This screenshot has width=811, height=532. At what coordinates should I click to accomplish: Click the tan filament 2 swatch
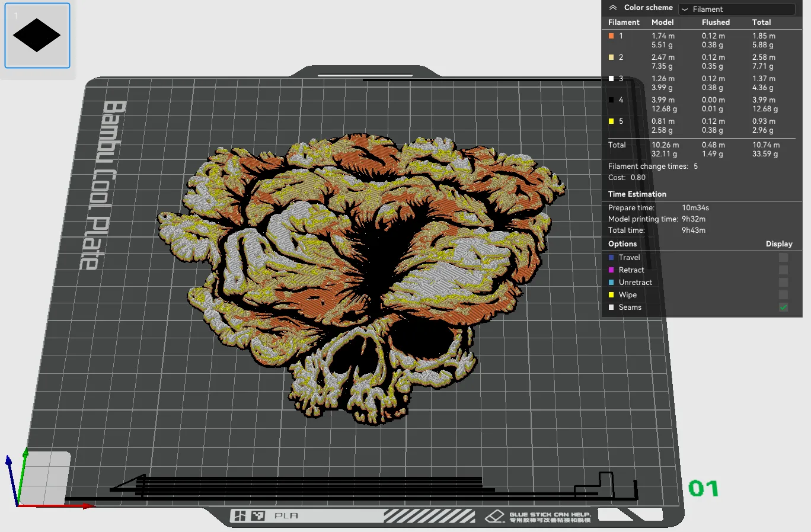611,57
